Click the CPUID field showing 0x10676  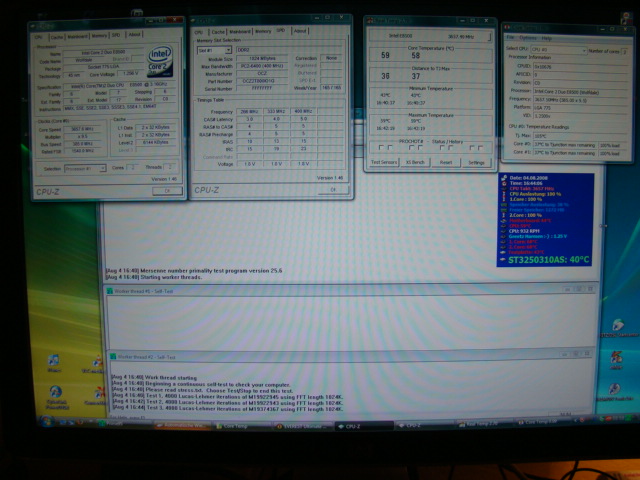pos(580,66)
